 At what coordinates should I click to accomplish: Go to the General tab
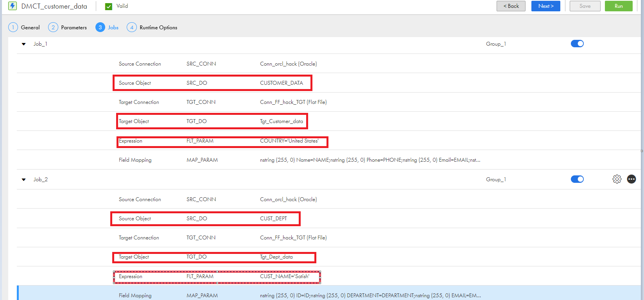[x=30, y=27]
